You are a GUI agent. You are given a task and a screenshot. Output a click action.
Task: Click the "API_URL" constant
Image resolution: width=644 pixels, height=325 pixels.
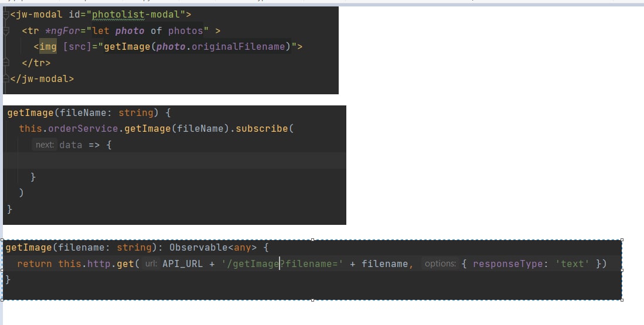point(183,264)
